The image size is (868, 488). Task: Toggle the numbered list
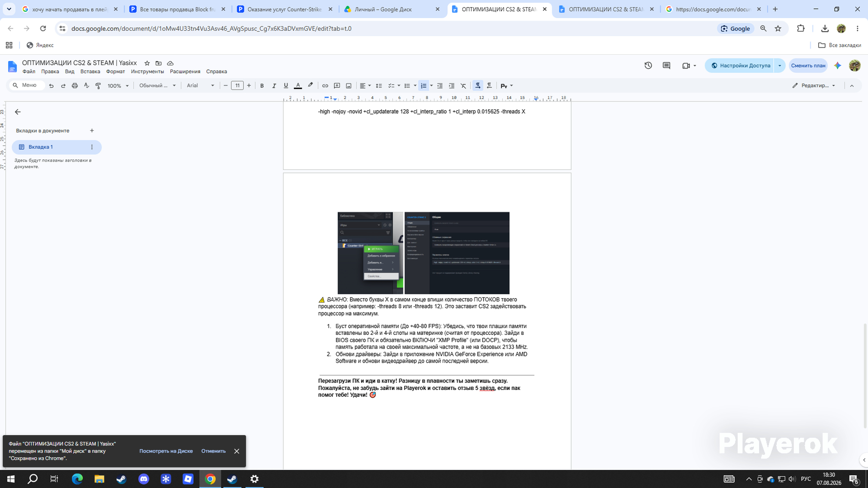424,86
